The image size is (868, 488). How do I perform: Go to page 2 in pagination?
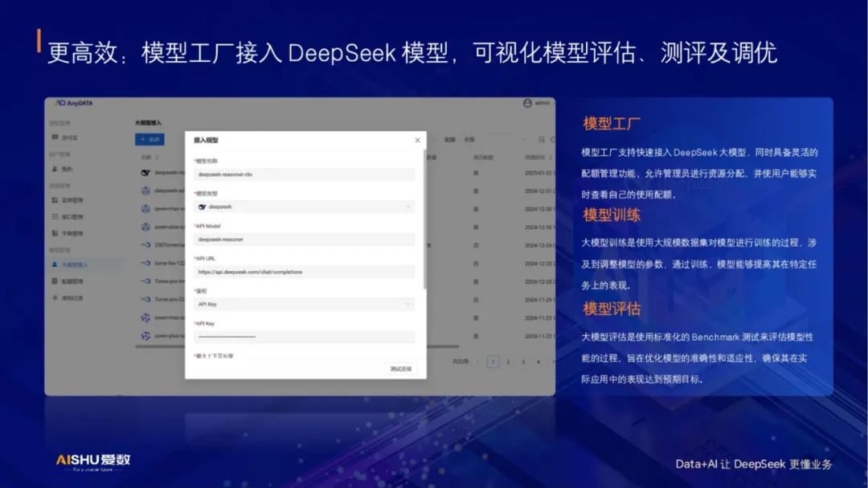pyautogui.click(x=508, y=362)
